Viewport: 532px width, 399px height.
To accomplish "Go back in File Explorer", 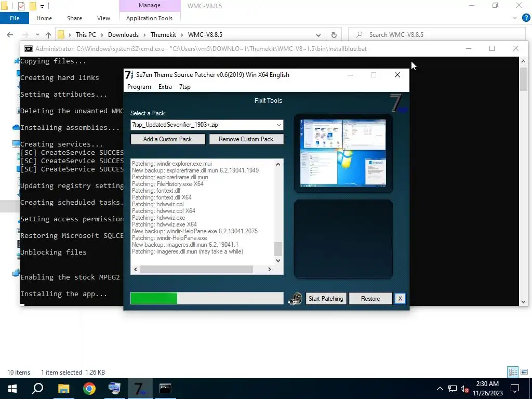I will (x=10, y=35).
